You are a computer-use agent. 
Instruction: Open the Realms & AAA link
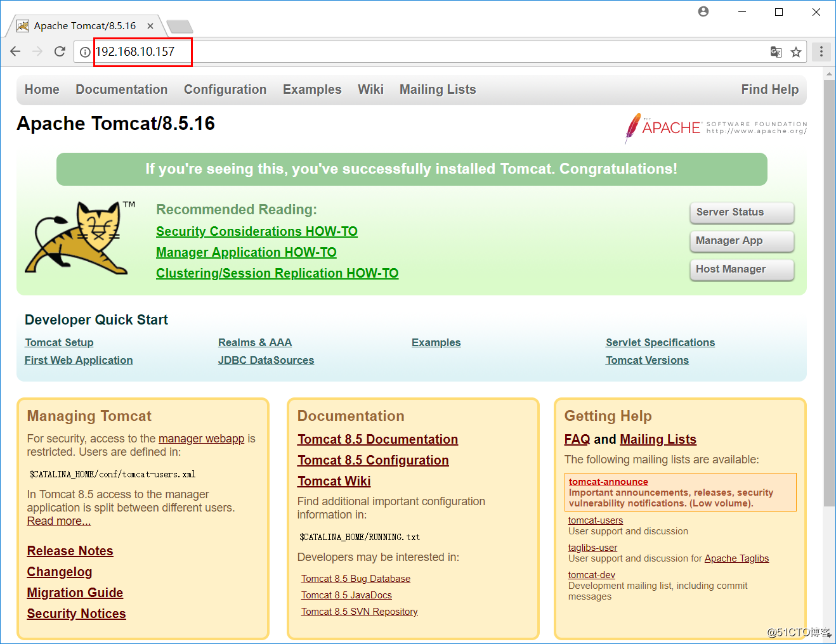tap(255, 342)
